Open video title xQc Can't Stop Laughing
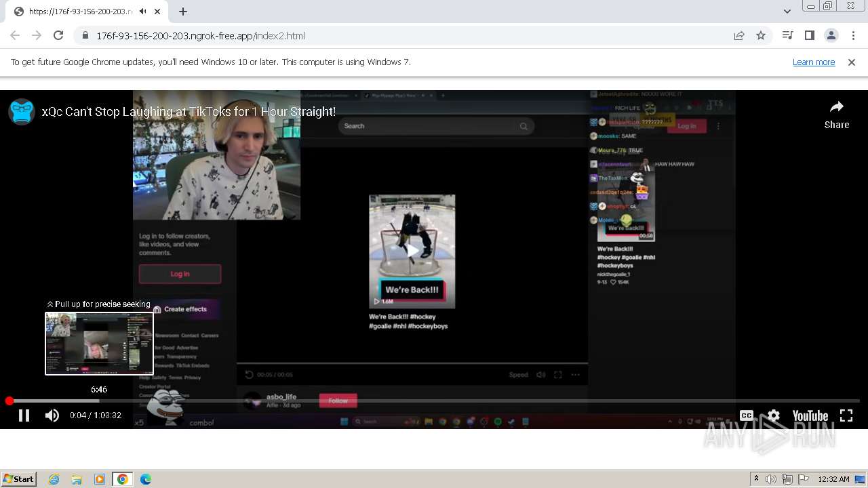 (x=189, y=112)
